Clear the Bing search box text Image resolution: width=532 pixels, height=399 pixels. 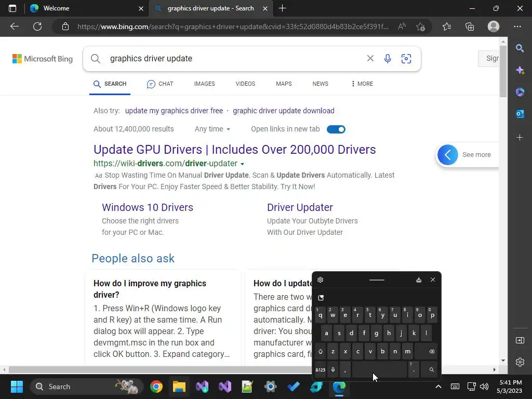click(370, 58)
